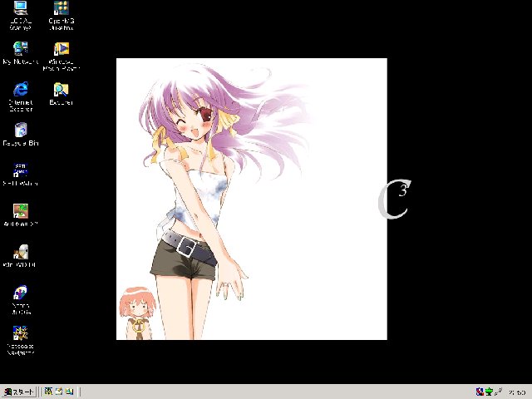The height and width of the screenshot is (399, 532).
Task: Open the Netscape Navigator shortcut
Action: [x=21, y=332]
